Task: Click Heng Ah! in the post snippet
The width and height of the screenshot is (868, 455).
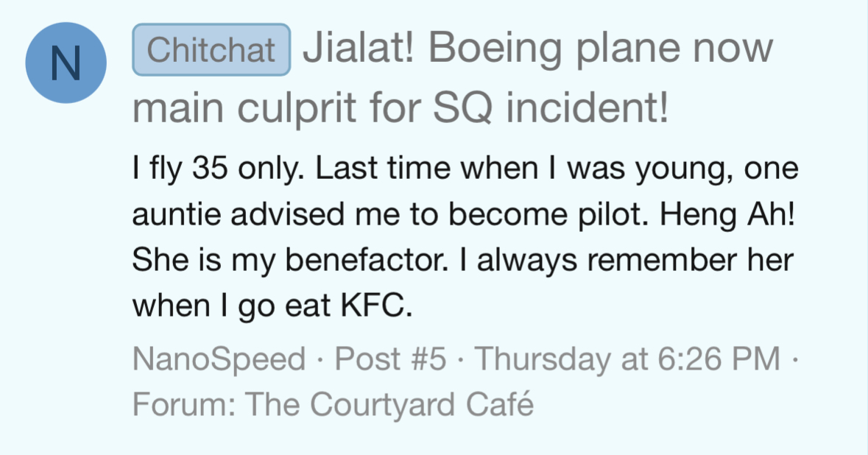Action: click(727, 215)
